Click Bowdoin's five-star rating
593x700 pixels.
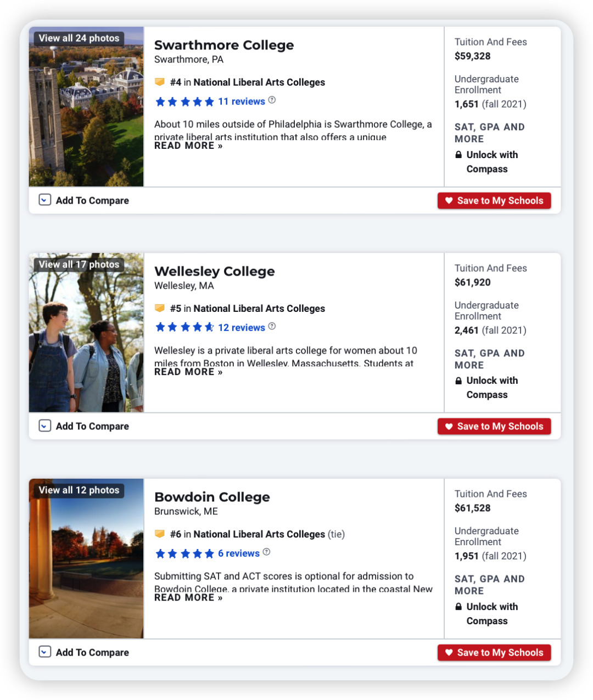(184, 553)
